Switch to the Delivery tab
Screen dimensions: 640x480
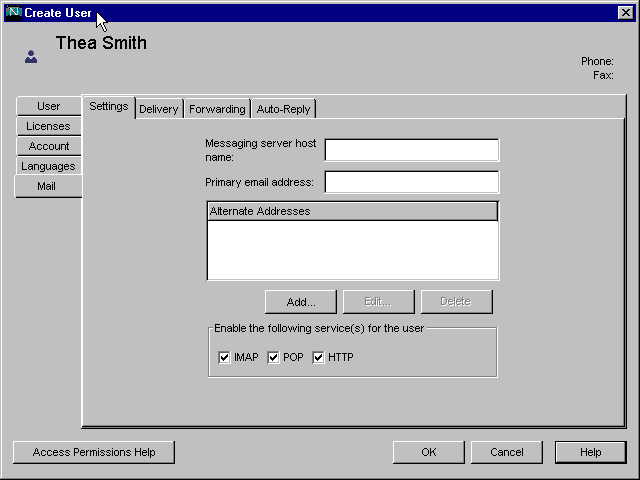159,109
